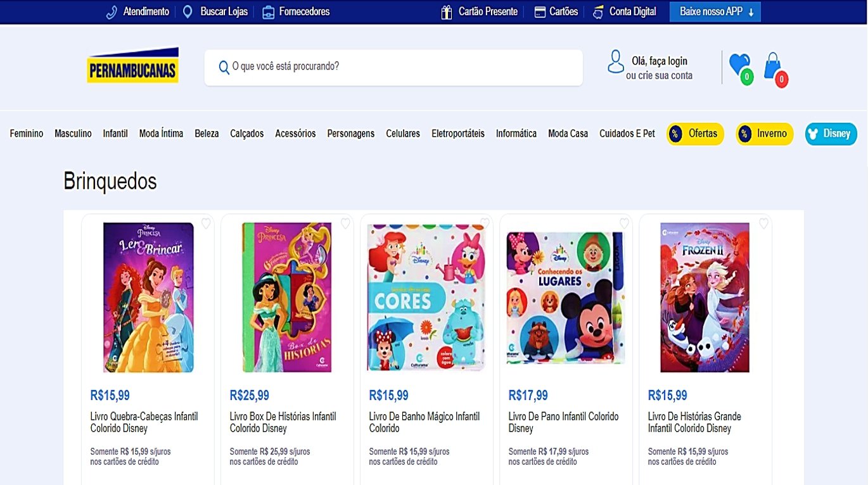Click the Brinquedos heading

coord(110,182)
